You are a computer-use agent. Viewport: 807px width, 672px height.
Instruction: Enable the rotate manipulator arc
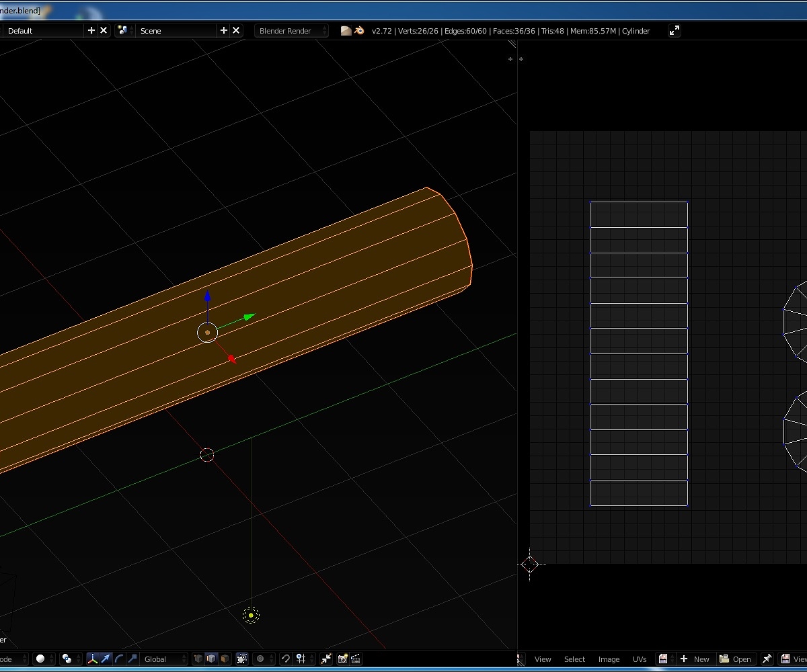119,659
